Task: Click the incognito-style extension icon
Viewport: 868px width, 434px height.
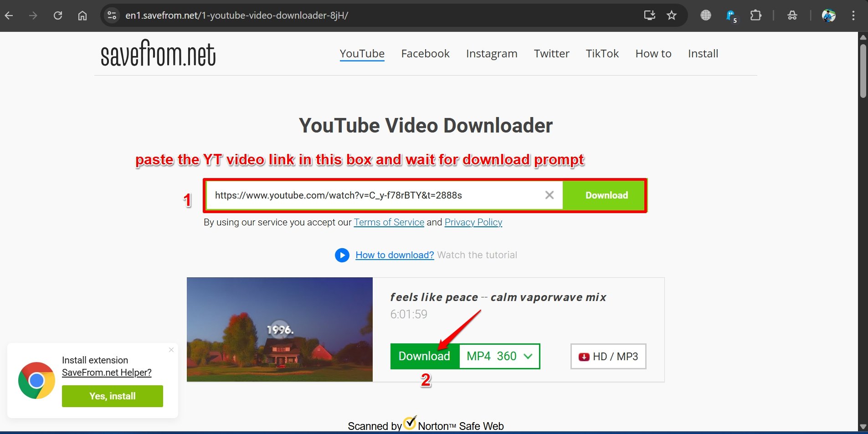Action: pos(792,15)
